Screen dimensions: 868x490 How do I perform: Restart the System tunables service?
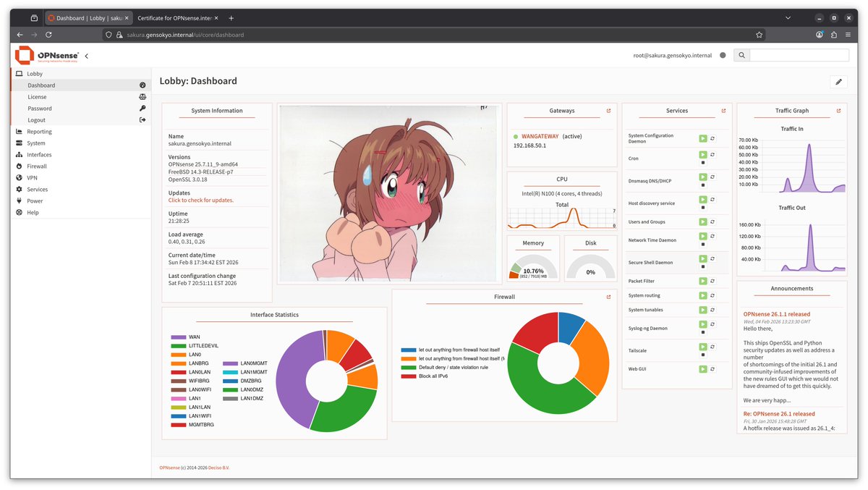[x=712, y=310]
